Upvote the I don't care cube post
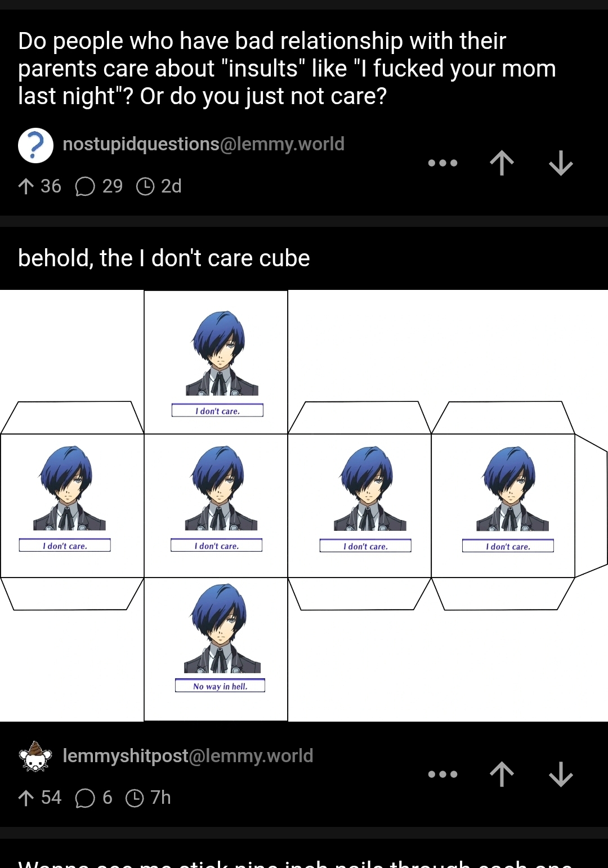The width and height of the screenshot is (608, 868). 502,775
